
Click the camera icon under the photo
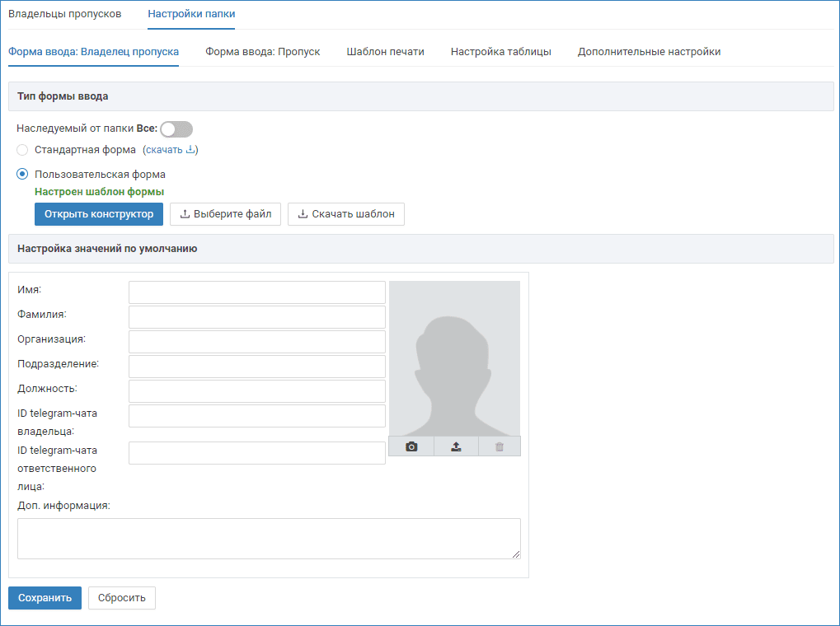pyautogui.click(x=411, y=446)
